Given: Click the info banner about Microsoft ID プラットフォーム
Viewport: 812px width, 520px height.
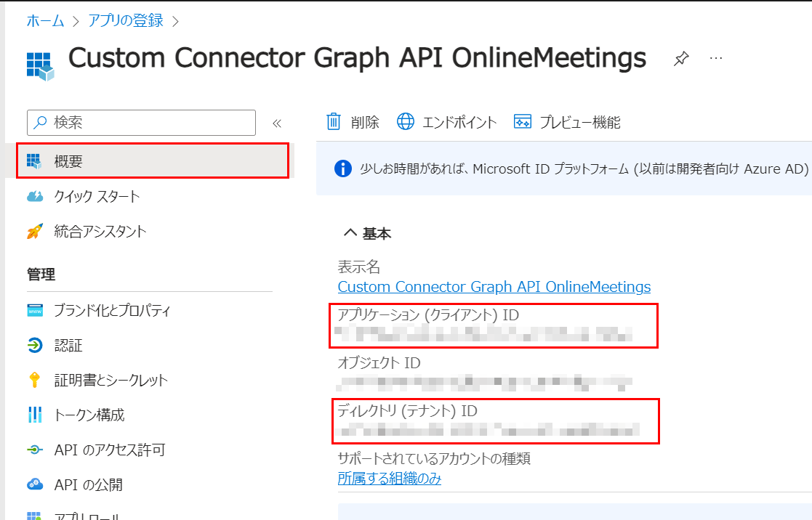Looking at the screenshot, I should pos(564,168).
